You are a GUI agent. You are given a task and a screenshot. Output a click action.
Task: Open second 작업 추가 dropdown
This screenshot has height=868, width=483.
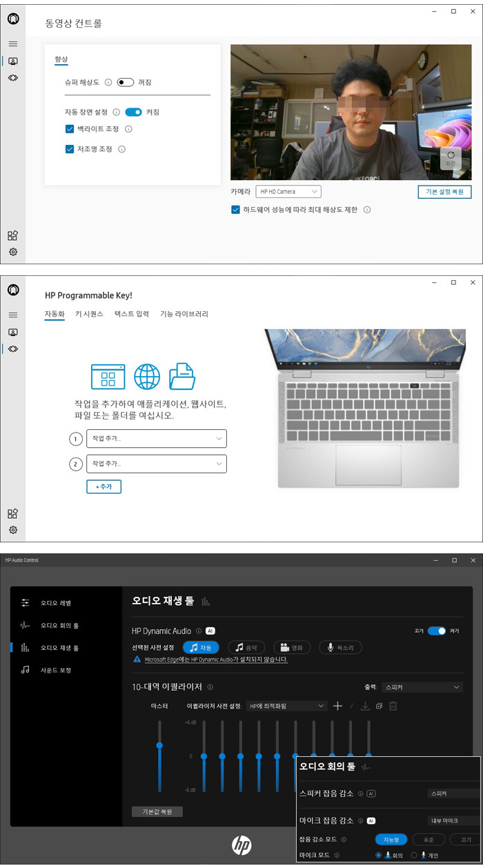[157, 464]
